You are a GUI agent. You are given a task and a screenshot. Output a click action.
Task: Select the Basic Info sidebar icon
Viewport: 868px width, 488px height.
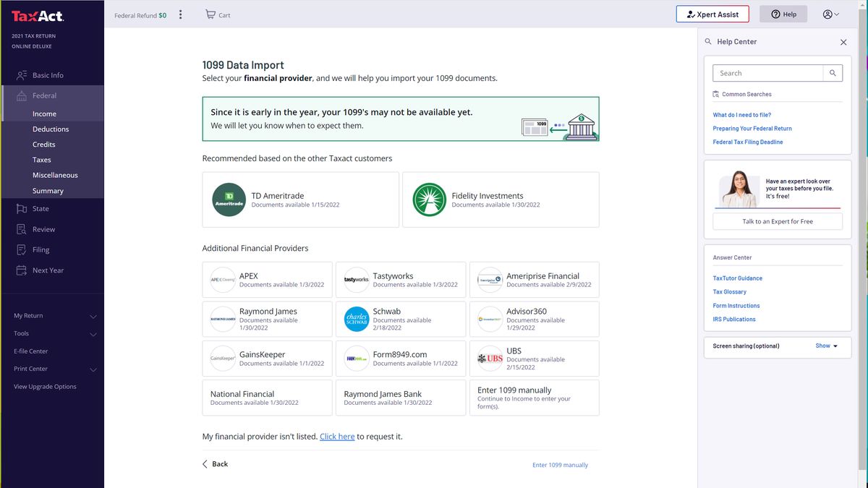pos(20,74)
